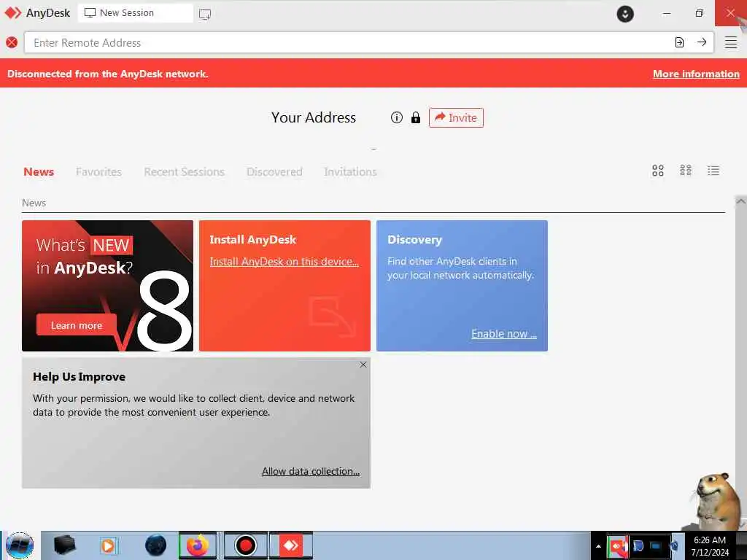Click the Allow data collection link
The width and height of the screenshot is (747, 560).
[x=311, y=472]
